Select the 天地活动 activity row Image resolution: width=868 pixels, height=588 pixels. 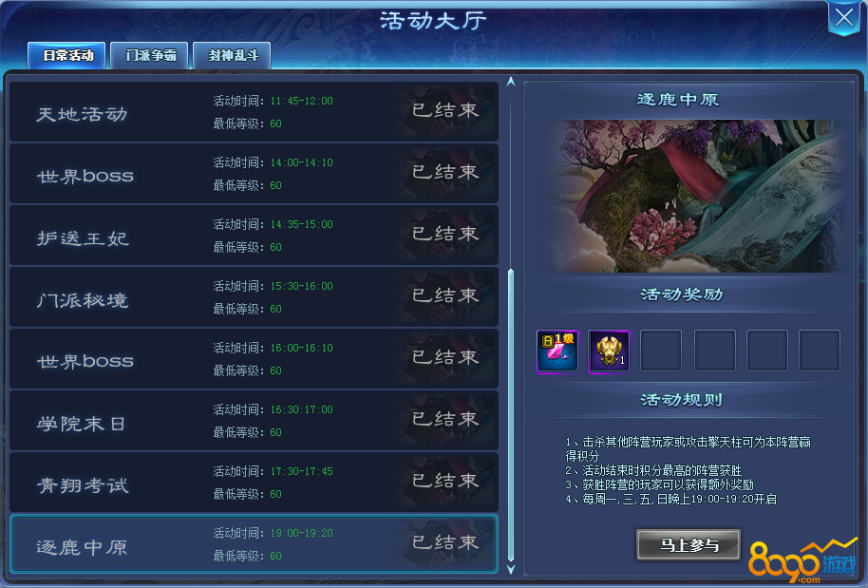pos(255,112)
